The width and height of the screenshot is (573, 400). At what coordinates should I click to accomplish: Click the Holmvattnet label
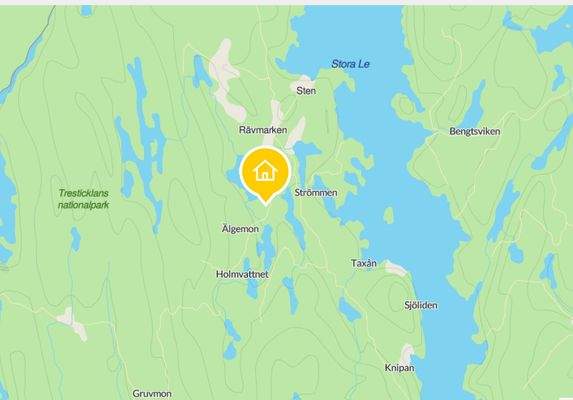pos(242,274)
